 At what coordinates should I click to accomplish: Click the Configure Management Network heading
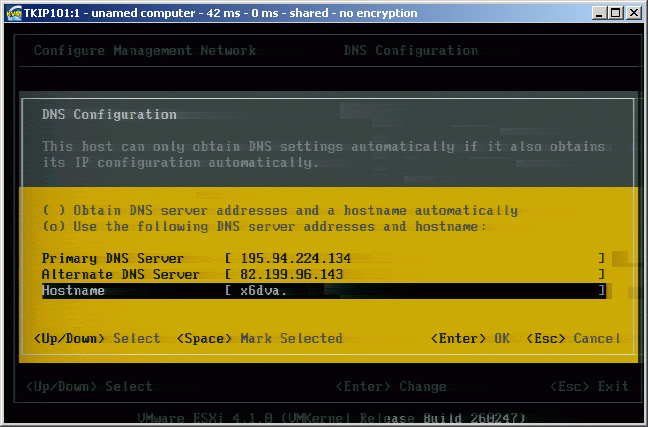tap(145, 51)
